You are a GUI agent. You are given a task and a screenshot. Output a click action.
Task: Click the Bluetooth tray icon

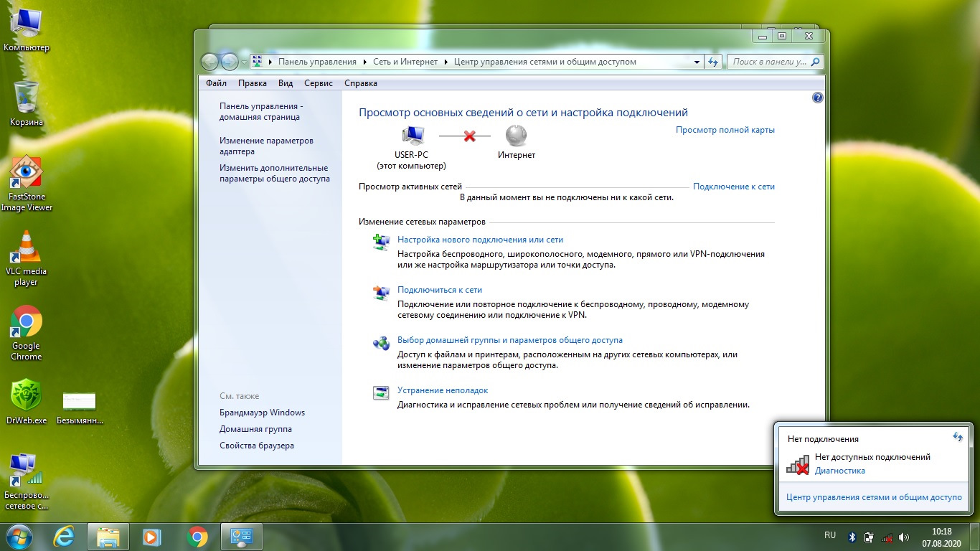(x=852, y=537)
